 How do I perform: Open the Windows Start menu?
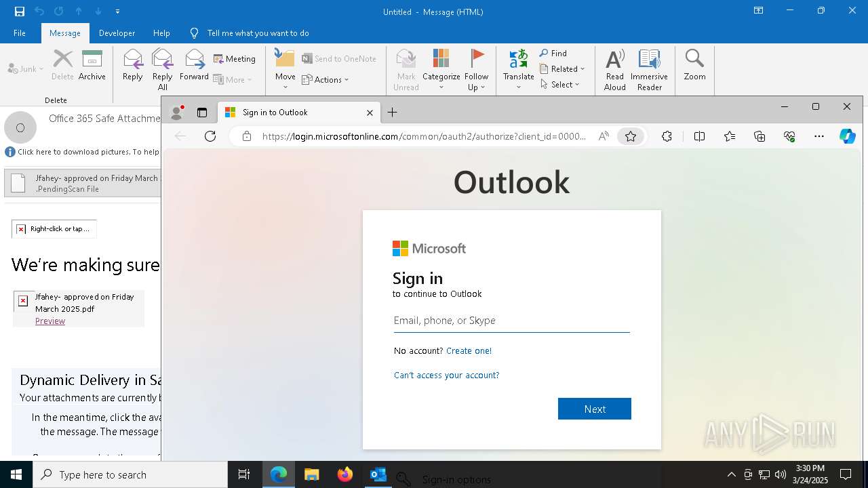16,474
